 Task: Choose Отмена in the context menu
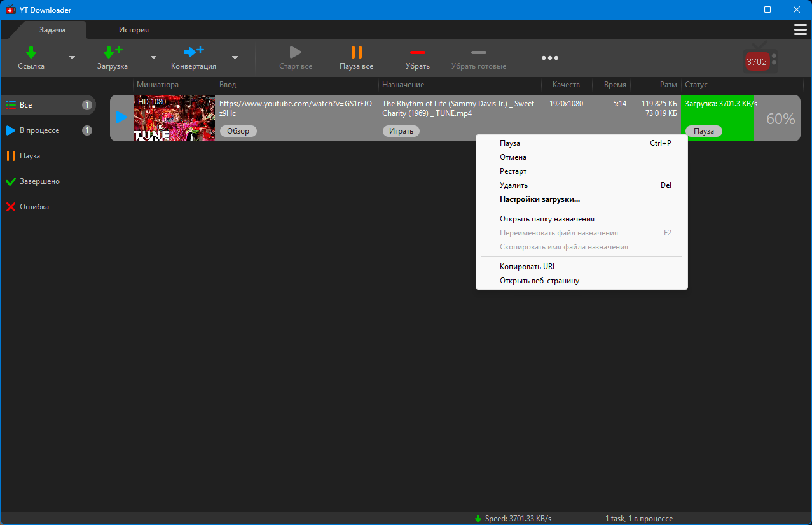(x=513, y=157)
